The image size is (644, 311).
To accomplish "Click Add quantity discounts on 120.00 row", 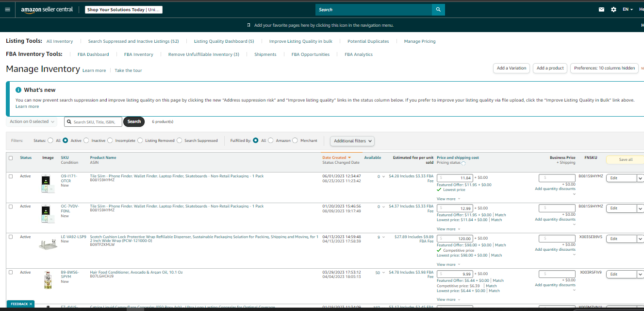I will pos(555,249).
